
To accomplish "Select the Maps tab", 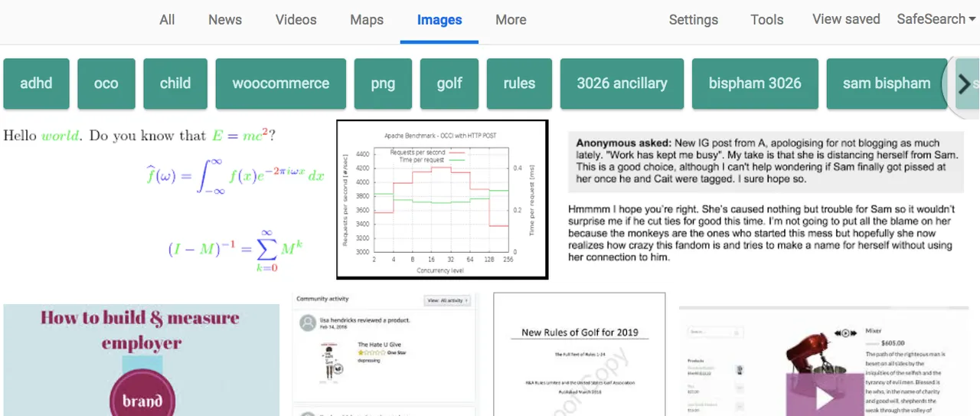I will (367, 20).
